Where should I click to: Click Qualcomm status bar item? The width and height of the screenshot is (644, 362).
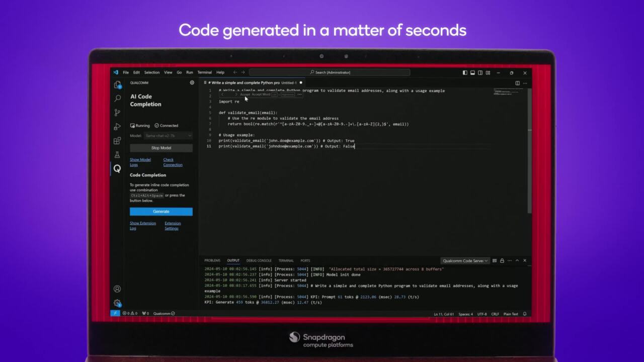(164, 313)
